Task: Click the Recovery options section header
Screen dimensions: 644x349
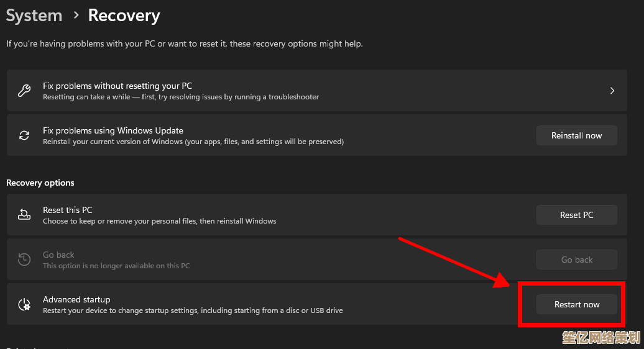Action: click(x=40, y=183)
